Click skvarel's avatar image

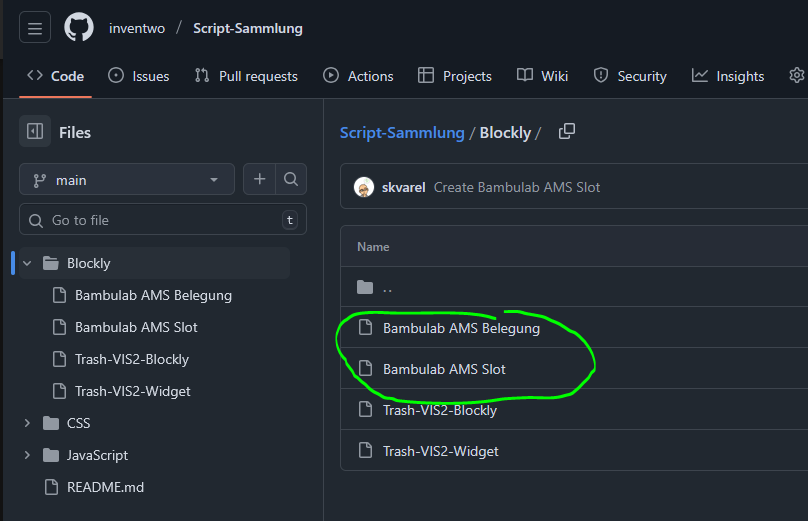364,187
